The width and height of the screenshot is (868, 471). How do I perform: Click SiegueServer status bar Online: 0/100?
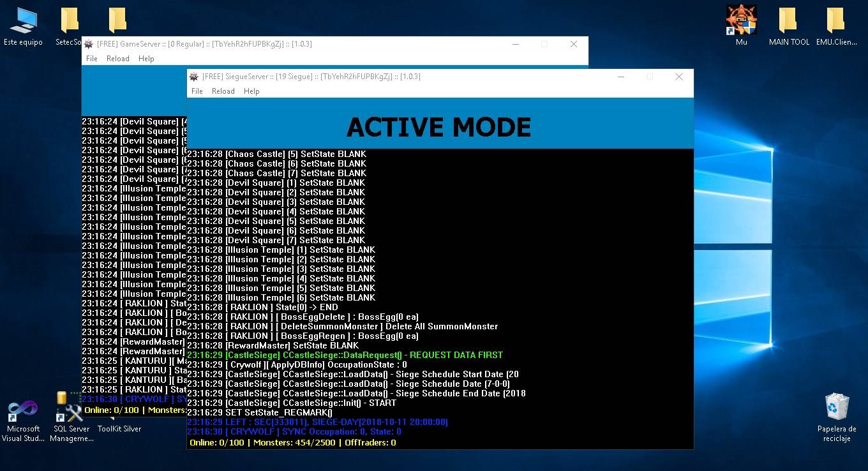pyautogui.click(x=217, y=442)
